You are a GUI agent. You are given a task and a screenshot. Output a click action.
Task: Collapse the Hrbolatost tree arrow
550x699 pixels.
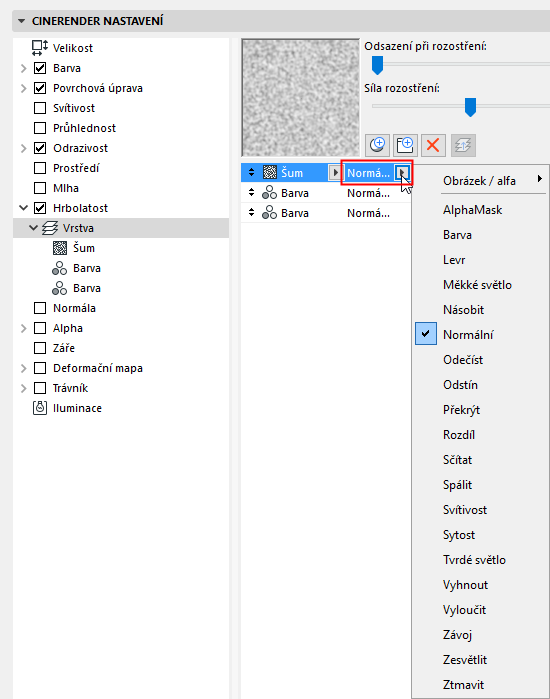(x=24, y=208)
